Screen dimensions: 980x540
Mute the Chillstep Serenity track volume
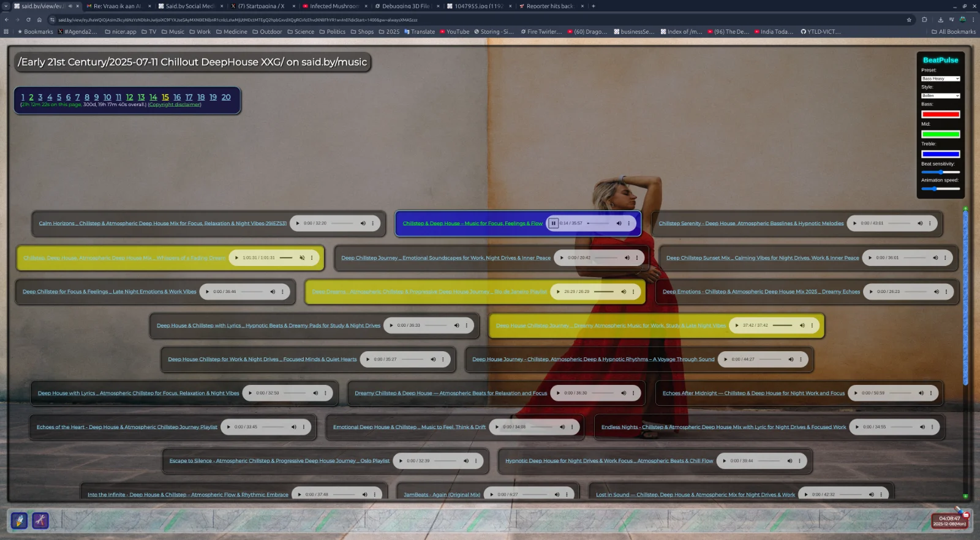(x=919, y=223)
